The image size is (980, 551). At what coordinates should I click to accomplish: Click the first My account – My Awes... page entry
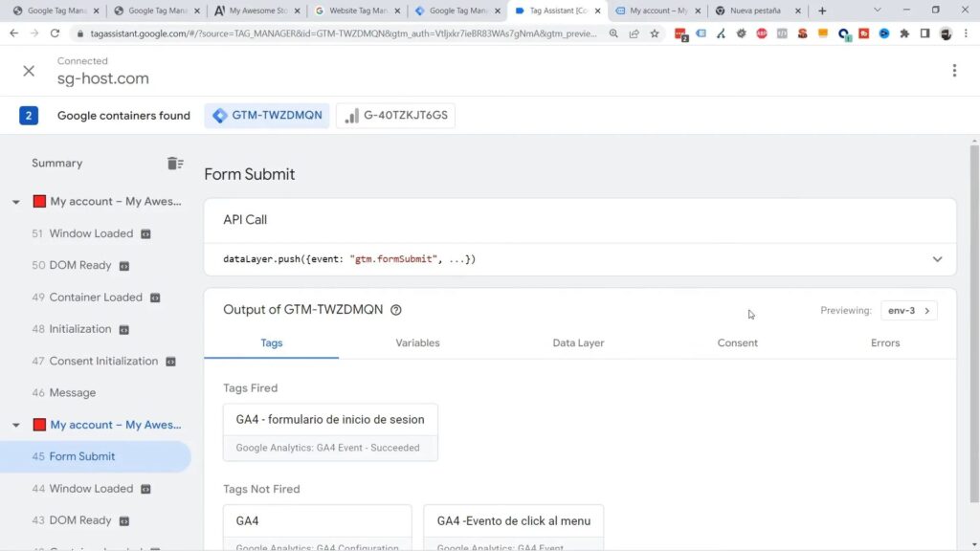pyautogui.click(x=116, y=202)
